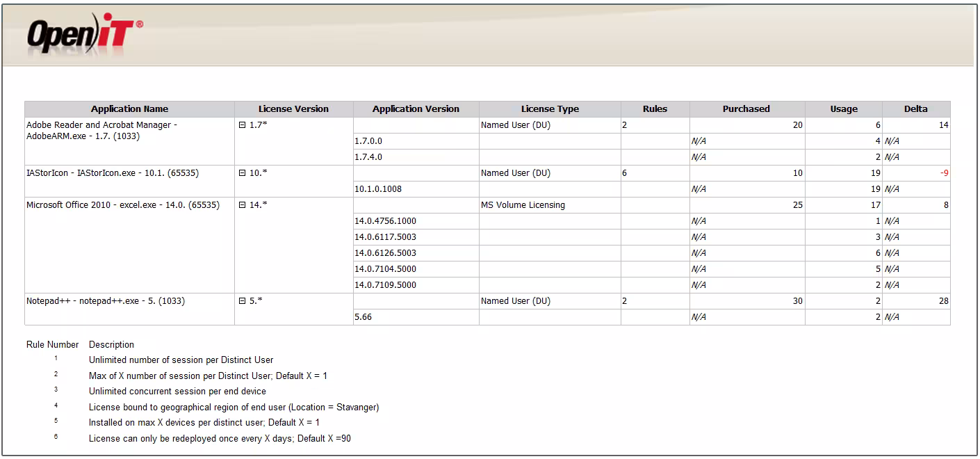Click the Open iT logo
Image resolution: width=980 pixels, height=459 pixels.
[x=85, y=35]
